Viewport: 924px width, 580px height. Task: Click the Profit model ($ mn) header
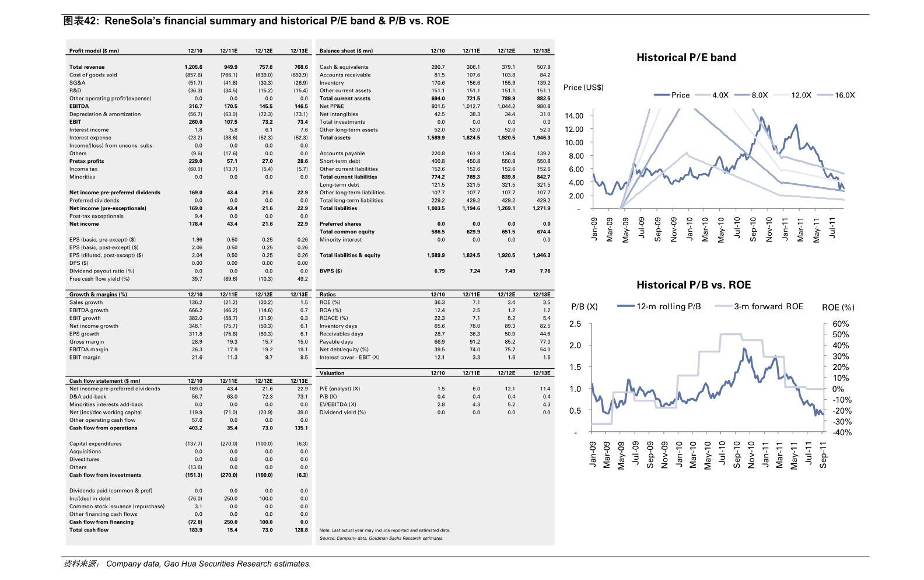click(x=94, y=51)
